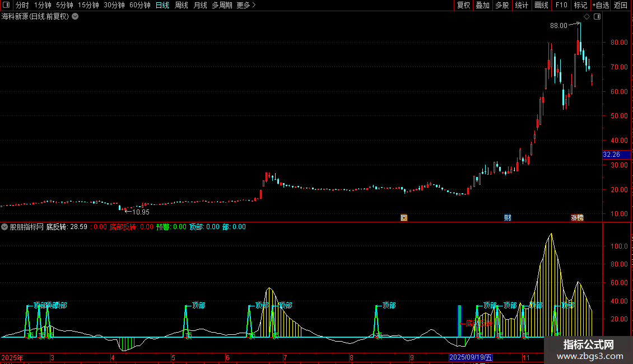Click the blue 财 financial marker
The width and height of the screenshot is (633, 364).
tap(508, 218)
